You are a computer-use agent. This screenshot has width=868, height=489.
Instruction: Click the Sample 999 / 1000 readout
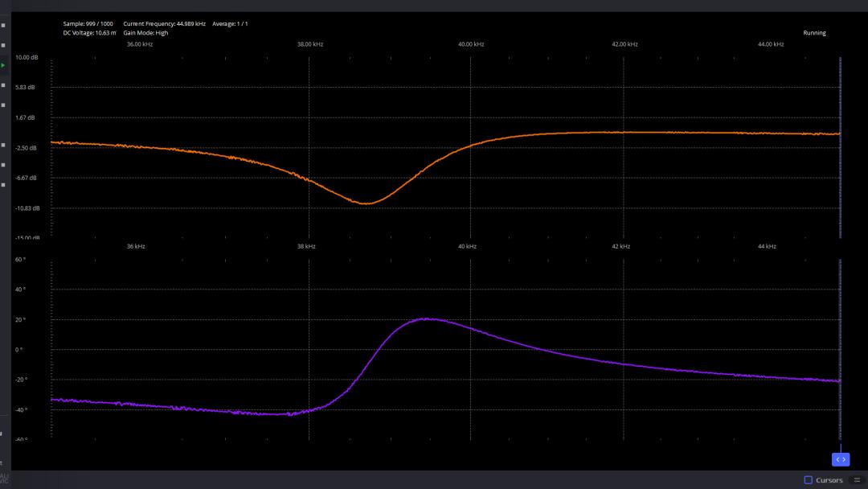88,24
